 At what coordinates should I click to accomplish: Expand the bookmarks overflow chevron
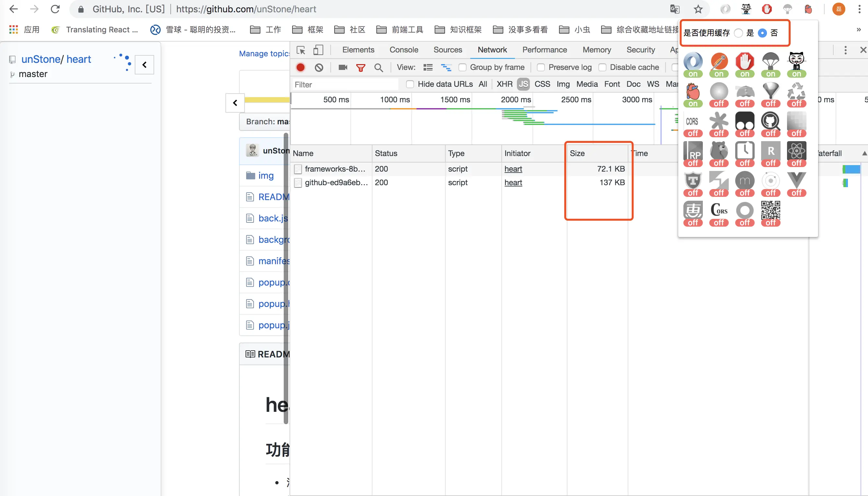(x=859, y=30)
